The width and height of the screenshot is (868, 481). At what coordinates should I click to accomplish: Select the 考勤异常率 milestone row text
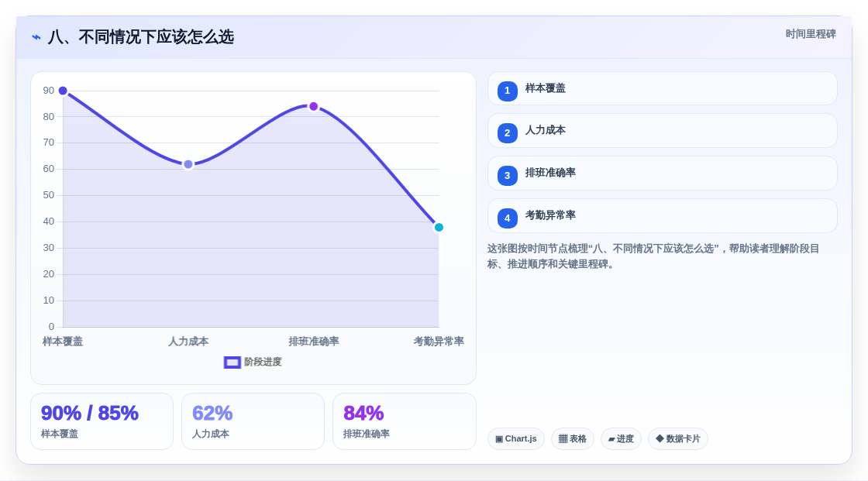click(x=550, y=215)
